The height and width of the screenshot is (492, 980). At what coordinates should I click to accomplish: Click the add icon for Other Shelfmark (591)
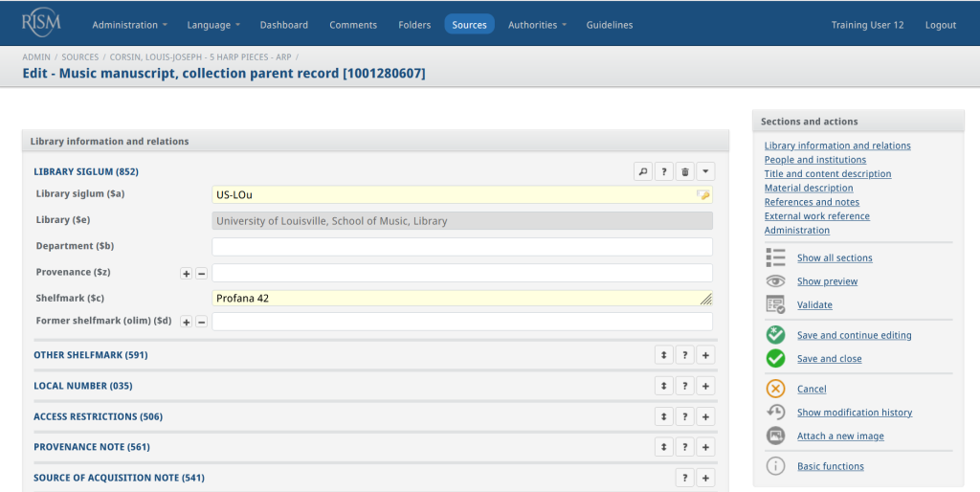705,356
